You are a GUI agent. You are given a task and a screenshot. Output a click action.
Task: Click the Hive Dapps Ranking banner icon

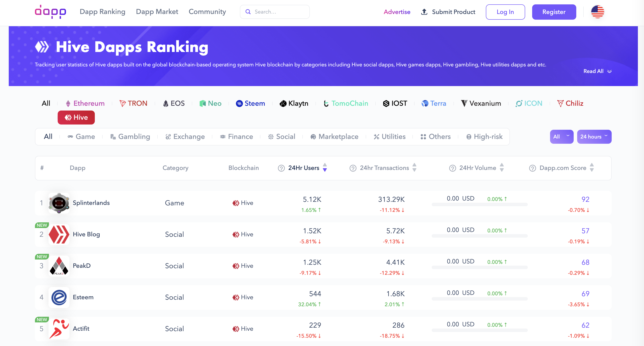coord(42,47)
